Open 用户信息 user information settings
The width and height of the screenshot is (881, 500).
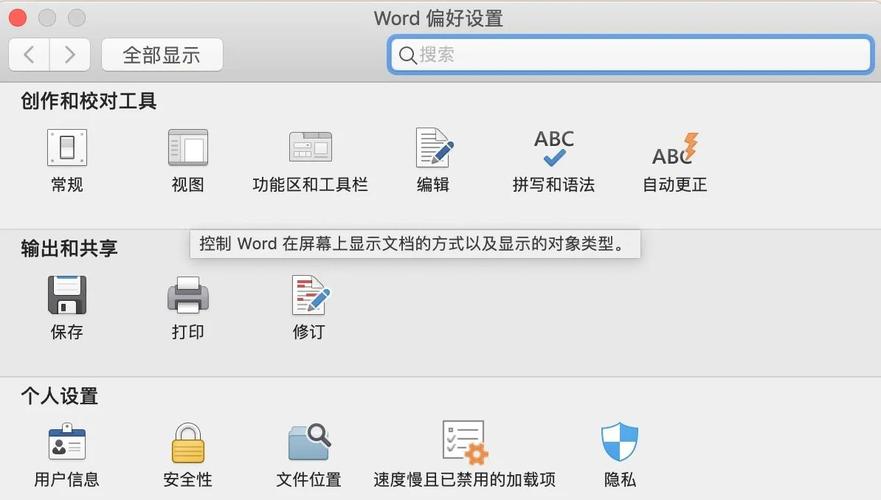tap(67, 442)
